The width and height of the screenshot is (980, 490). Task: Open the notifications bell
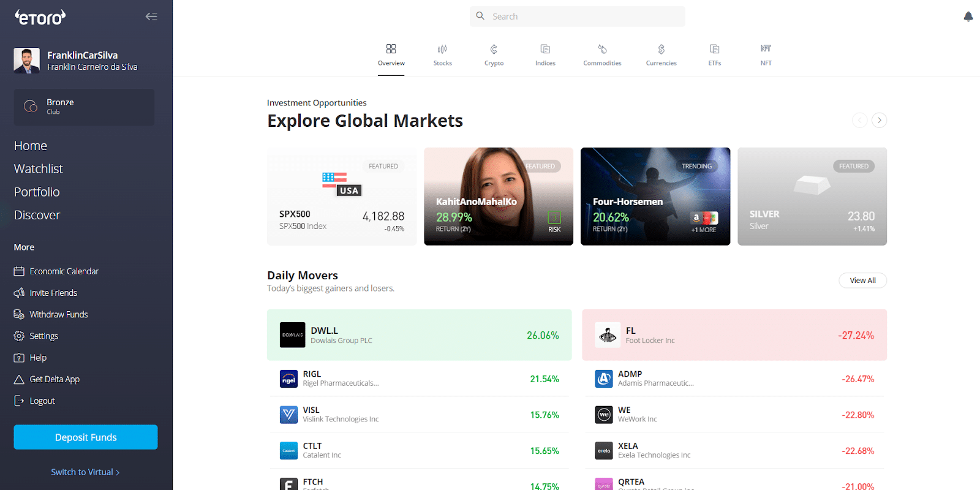968,17
